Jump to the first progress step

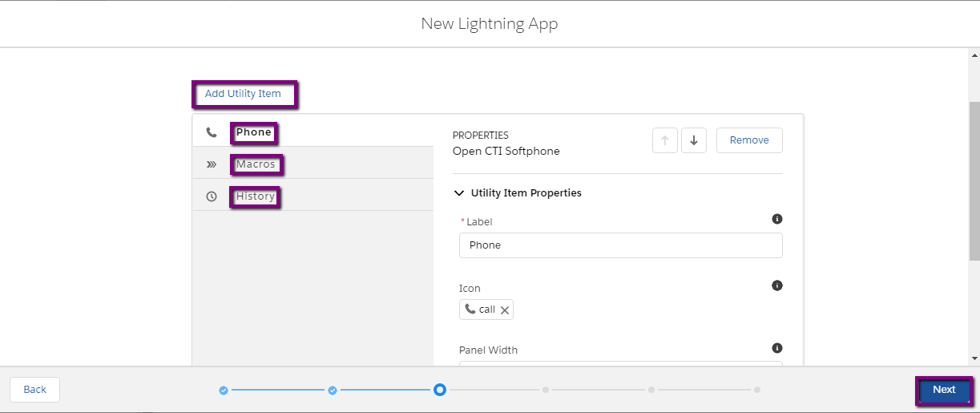224,391
